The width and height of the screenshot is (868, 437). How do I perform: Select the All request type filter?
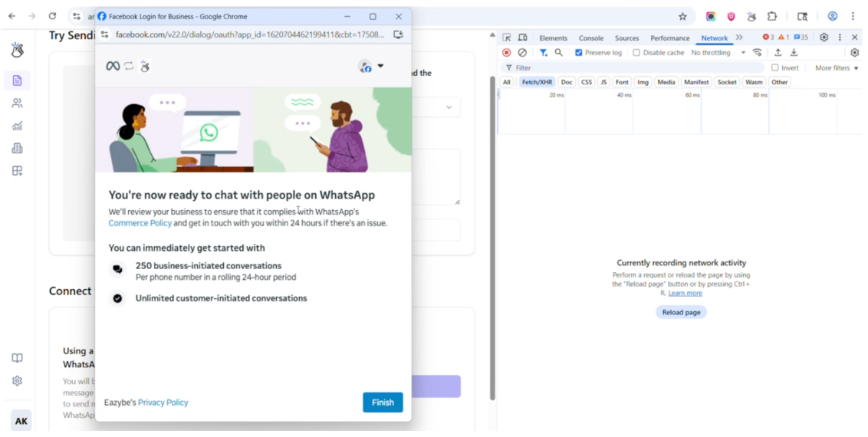coord(507,82)
